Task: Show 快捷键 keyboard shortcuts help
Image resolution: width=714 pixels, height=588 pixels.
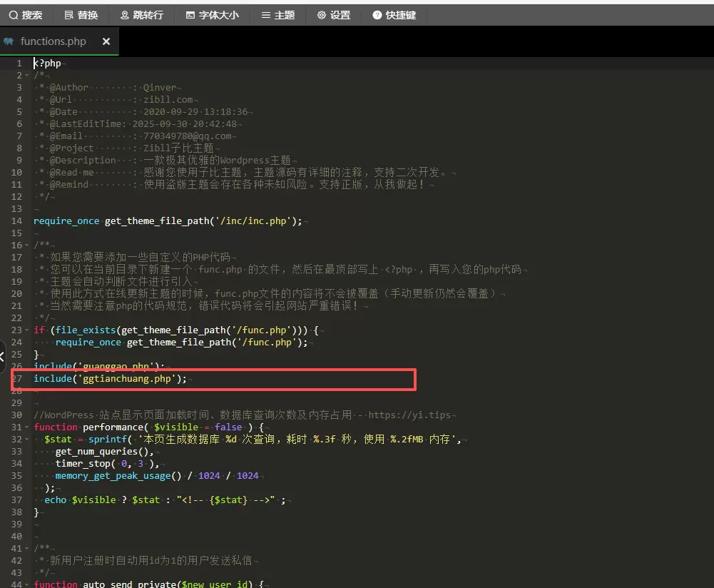Action: click(394, 15)
